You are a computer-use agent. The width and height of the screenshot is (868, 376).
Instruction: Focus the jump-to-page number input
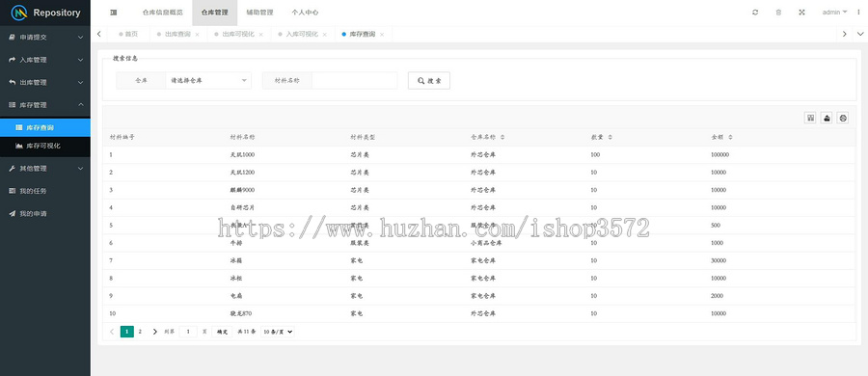tap(188, 332)
